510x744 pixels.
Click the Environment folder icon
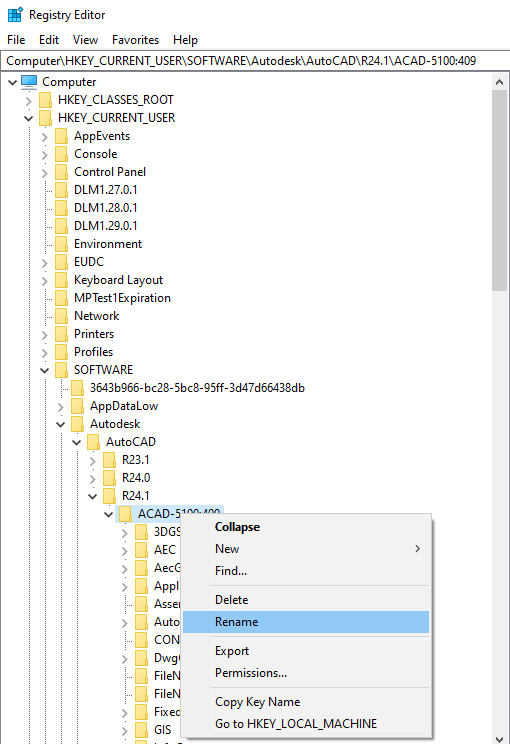click(x=61, y=244)
